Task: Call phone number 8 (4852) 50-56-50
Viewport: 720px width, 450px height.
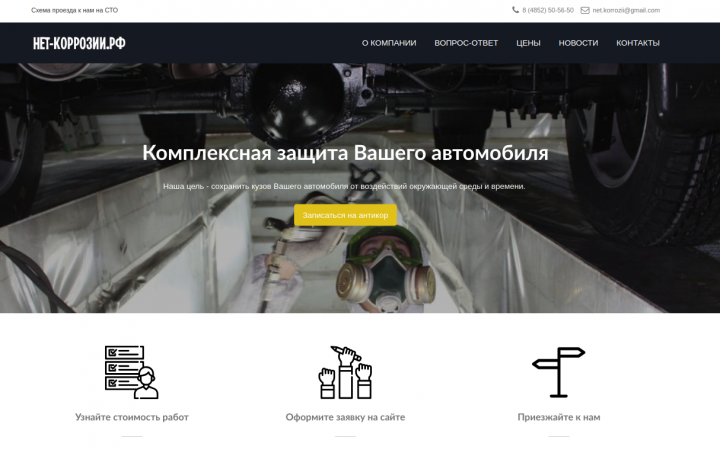Action: click(548, 10)
